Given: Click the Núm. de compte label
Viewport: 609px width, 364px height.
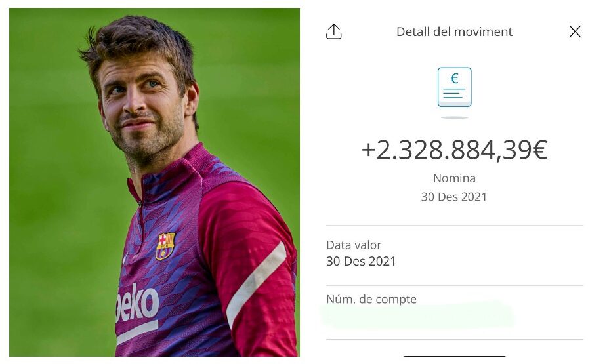Looking at the screenshot, I should (371, 299).
